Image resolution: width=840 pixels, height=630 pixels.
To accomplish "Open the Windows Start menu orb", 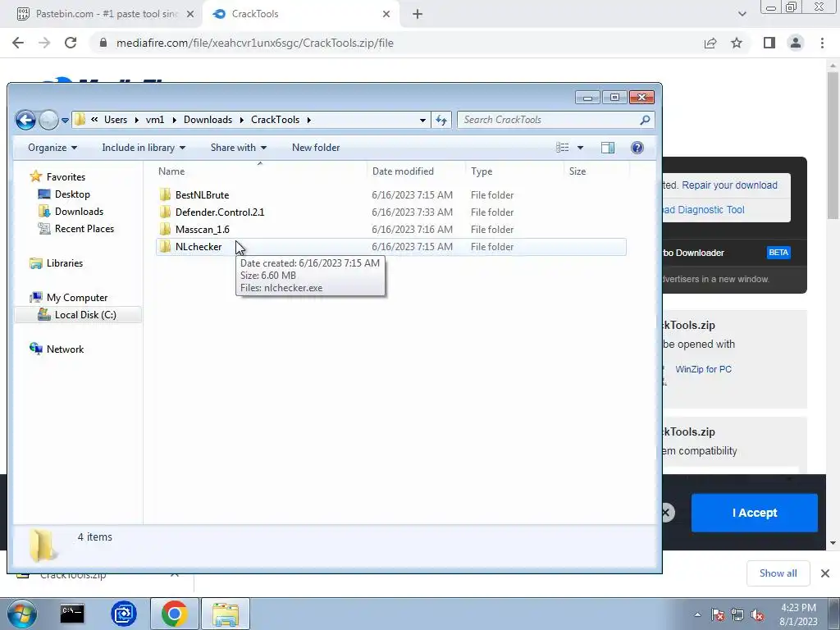I will click(21, 614).
